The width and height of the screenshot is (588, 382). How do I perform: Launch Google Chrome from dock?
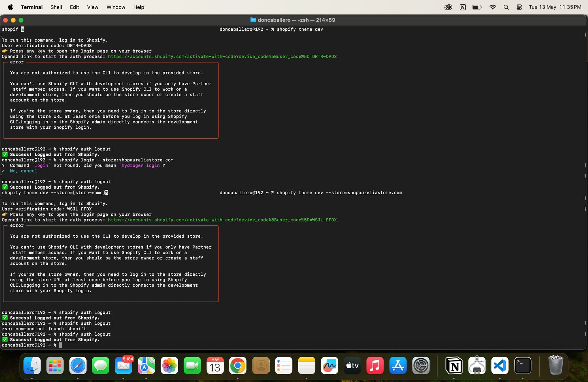point(238,365)
